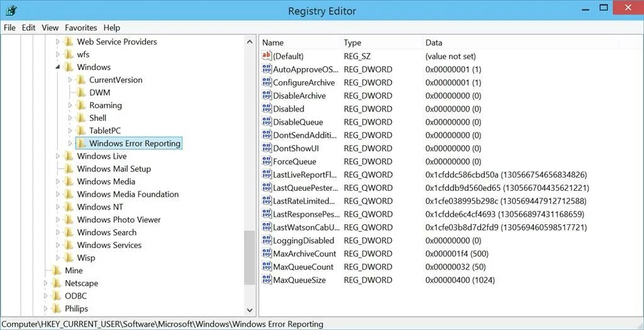Click the Windows Error Reporting folder icon
Screen dimensions: 644x330
click(81, 143)
